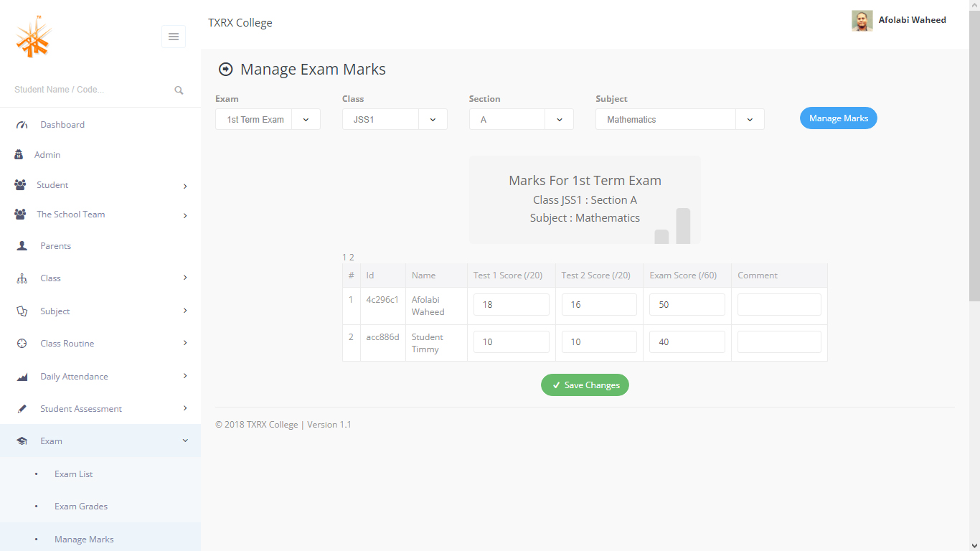Click the Manage Marks blue button
The width and height of the screenshot is (980, 551).
pyautogui.click(x=838, y=118)
